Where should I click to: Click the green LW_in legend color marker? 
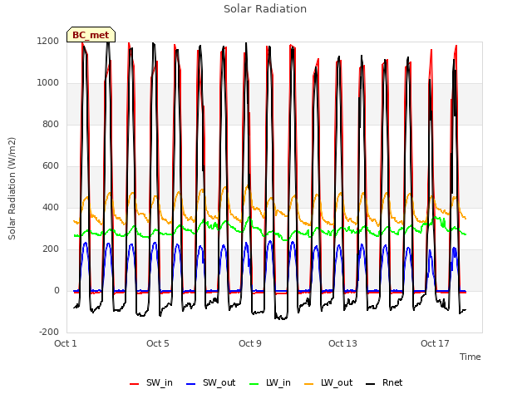254,384
